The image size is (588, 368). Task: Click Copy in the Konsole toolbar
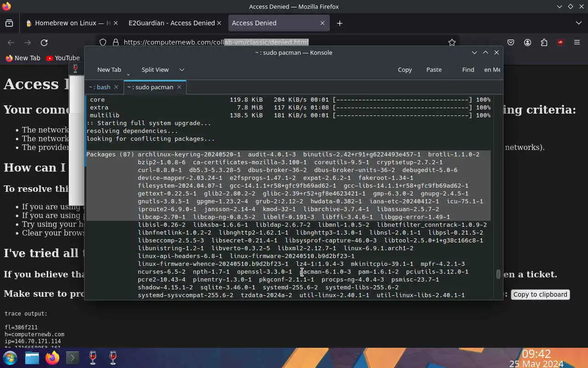point(405,70)
